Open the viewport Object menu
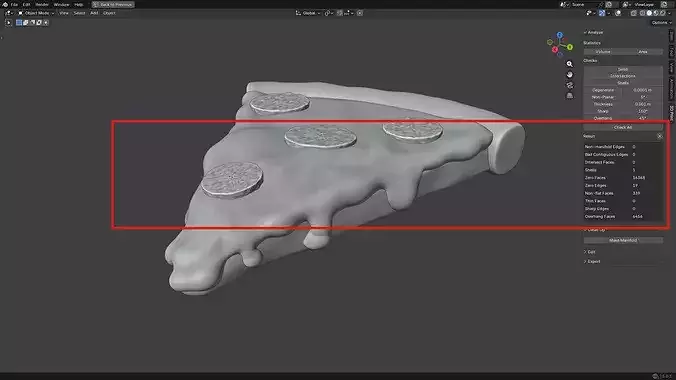676x380 pixels. [109, 13]
